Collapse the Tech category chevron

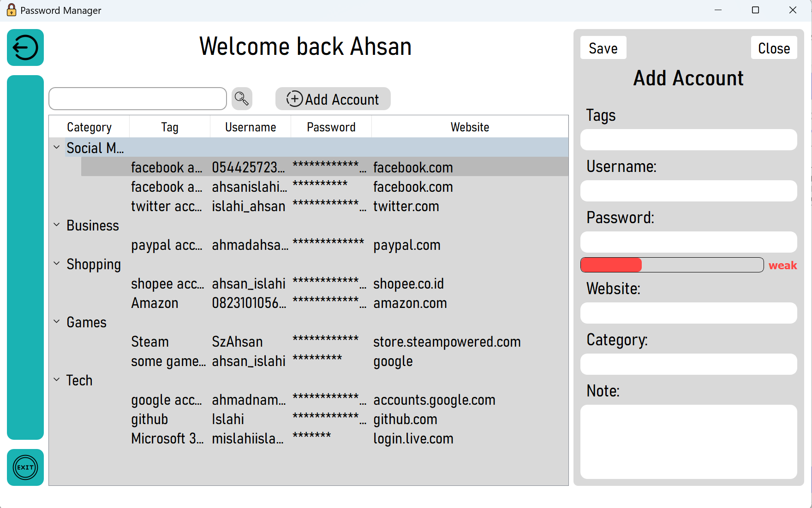57,380
